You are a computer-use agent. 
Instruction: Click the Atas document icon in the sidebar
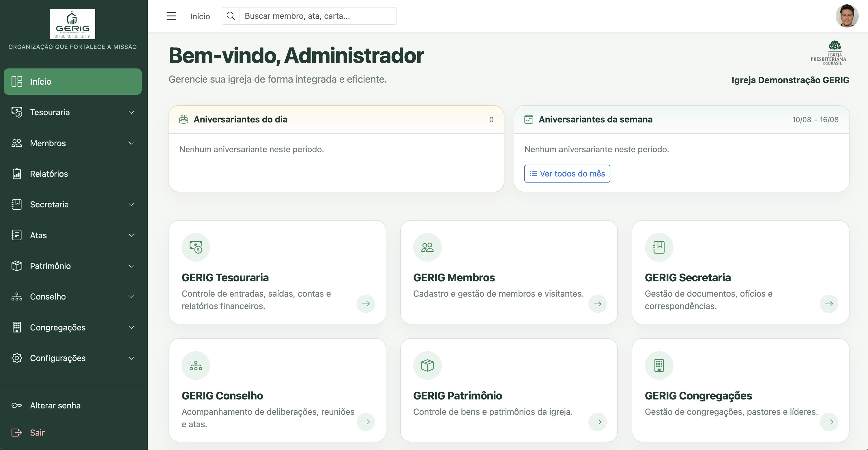pyautogui.click(x=16, y=235)
